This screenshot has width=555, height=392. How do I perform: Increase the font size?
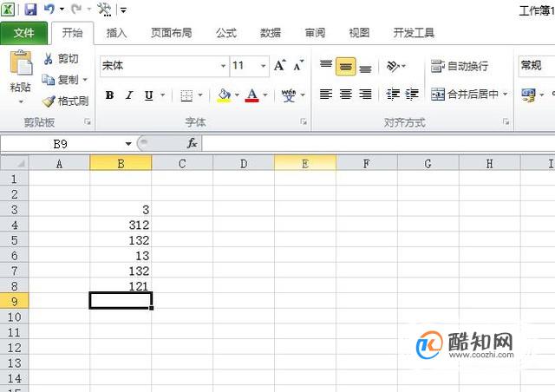(x=279, y=66)
